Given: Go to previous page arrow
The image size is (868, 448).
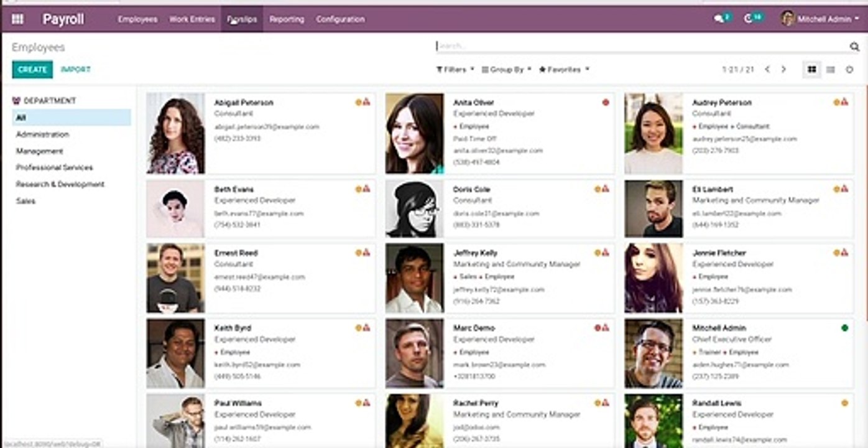Looking at the screenshot, I should (x=767, y=70).
